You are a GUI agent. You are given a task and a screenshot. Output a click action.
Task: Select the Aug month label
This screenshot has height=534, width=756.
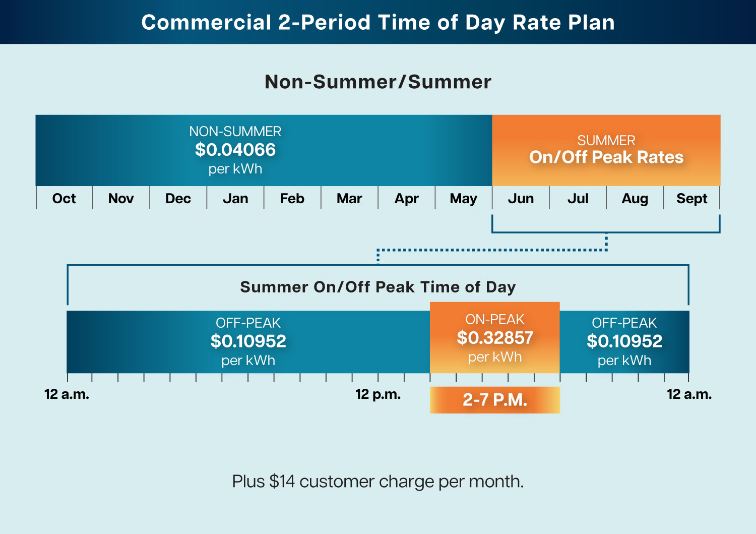point(635,199)
